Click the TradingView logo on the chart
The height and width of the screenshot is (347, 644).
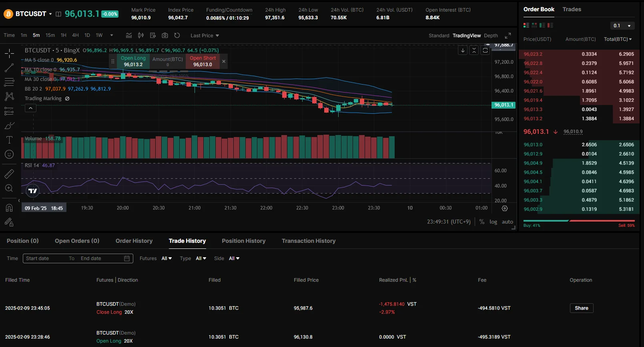(x=33, y=191)
